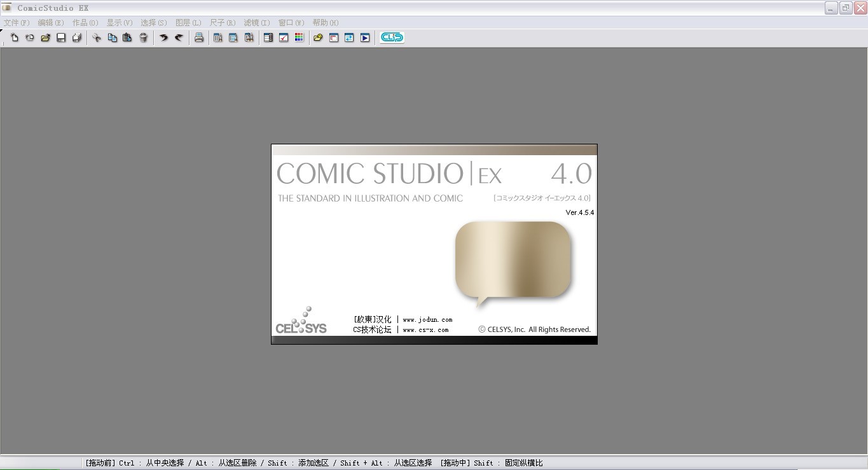Open the 选择(S) menu

(154, 22)
